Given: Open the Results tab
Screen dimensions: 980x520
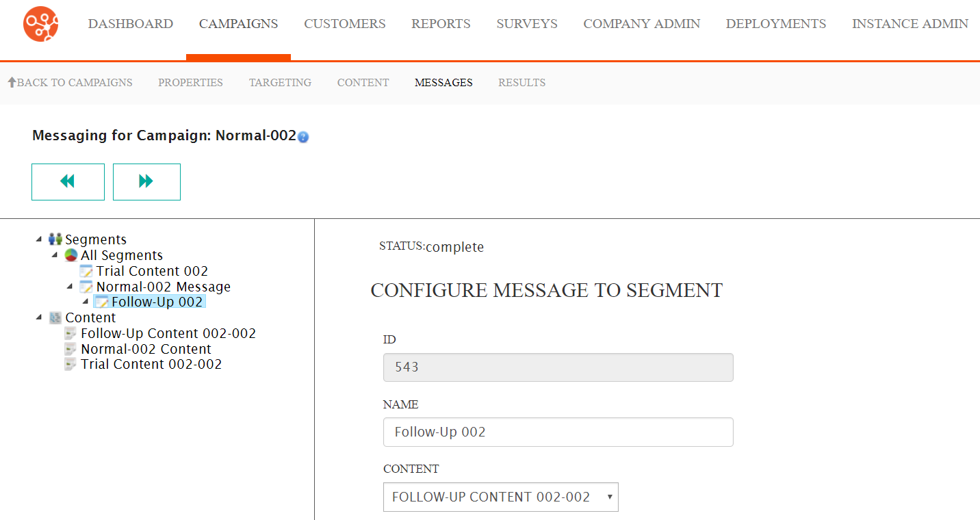Looking at the screenshot, I should pyautogui.click(x=521, y=83).
